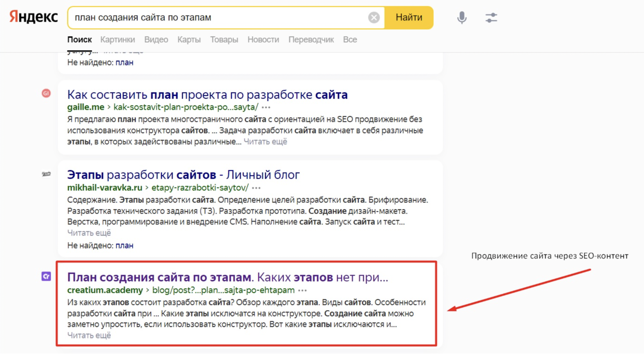The image size is (644, 355).
Task: Click the etapy-razrabotki-saytov URL path
Action: click(200, 188)
